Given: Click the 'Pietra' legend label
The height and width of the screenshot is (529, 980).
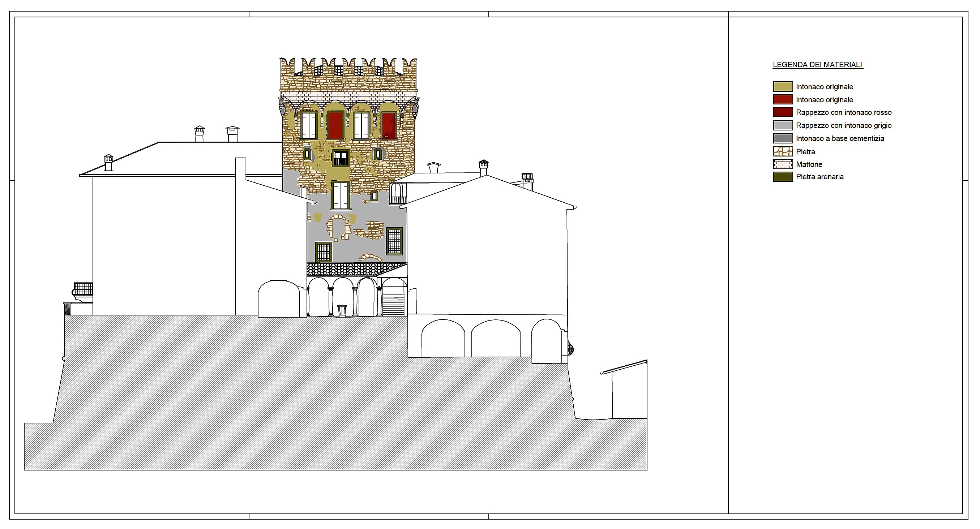Looking at the screenshot, I should (805, 152).
